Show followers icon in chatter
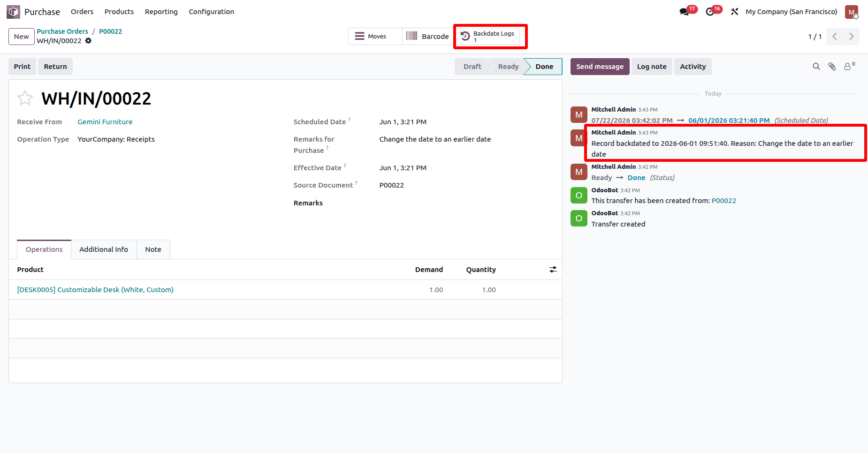 [x=849, y=67]
